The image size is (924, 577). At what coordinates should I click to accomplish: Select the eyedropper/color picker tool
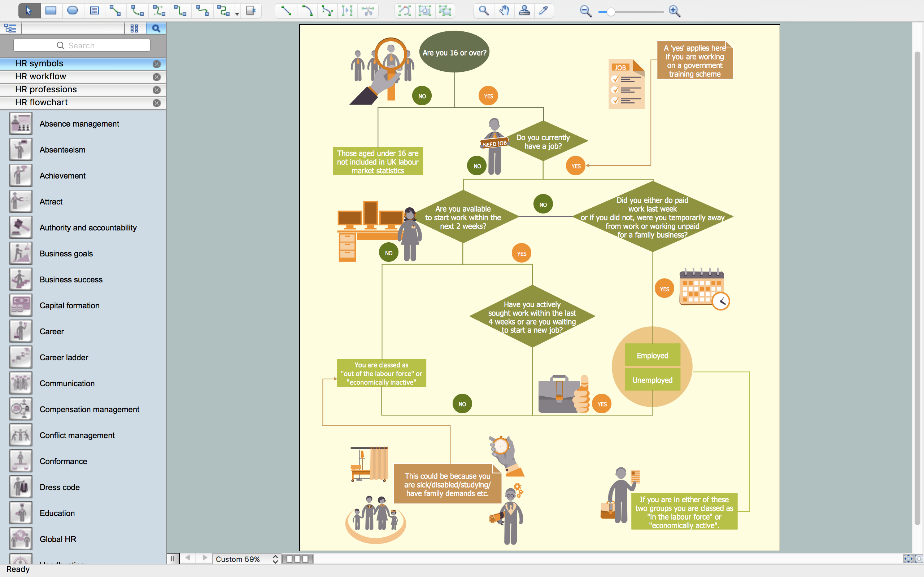click(x=545, y=10)
